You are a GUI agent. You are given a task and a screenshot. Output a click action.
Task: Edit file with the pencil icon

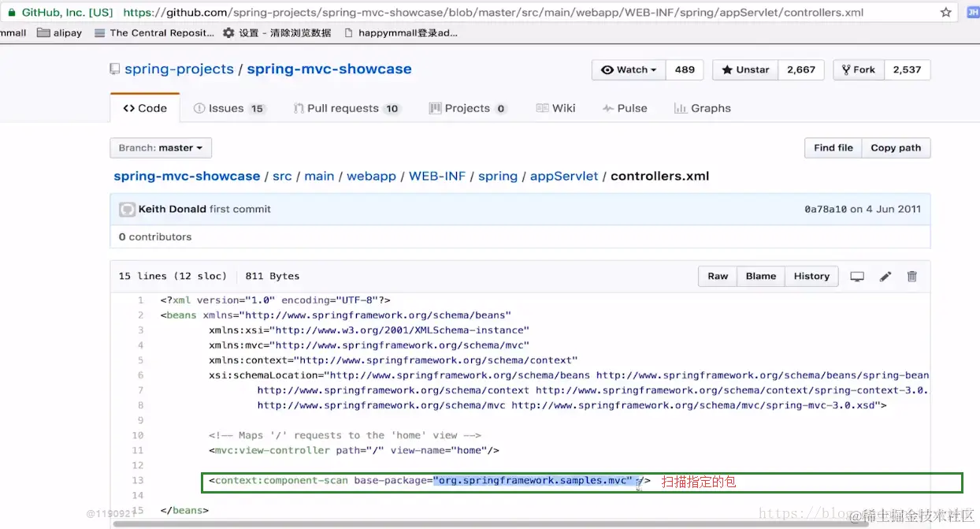885,277
